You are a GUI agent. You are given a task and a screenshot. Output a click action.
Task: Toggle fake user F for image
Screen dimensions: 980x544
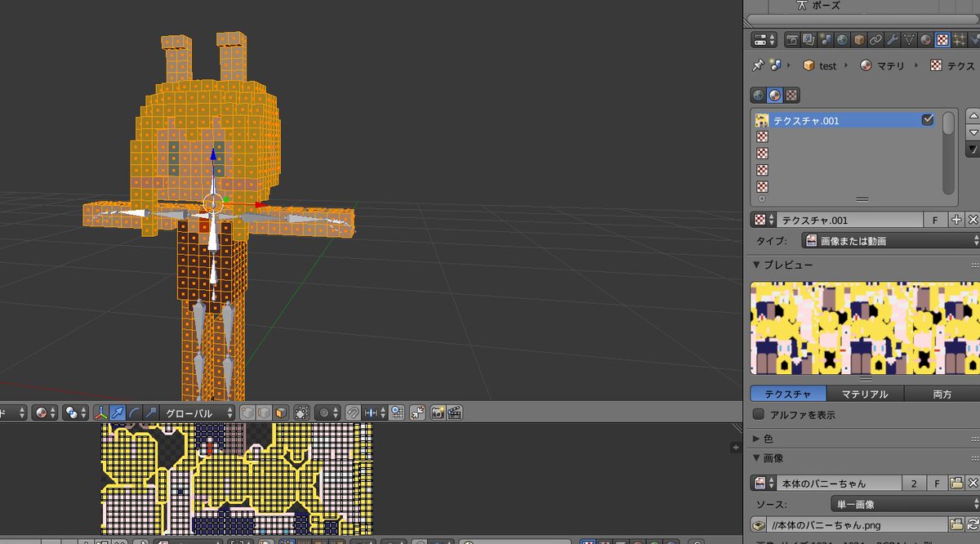coord(936,483)
